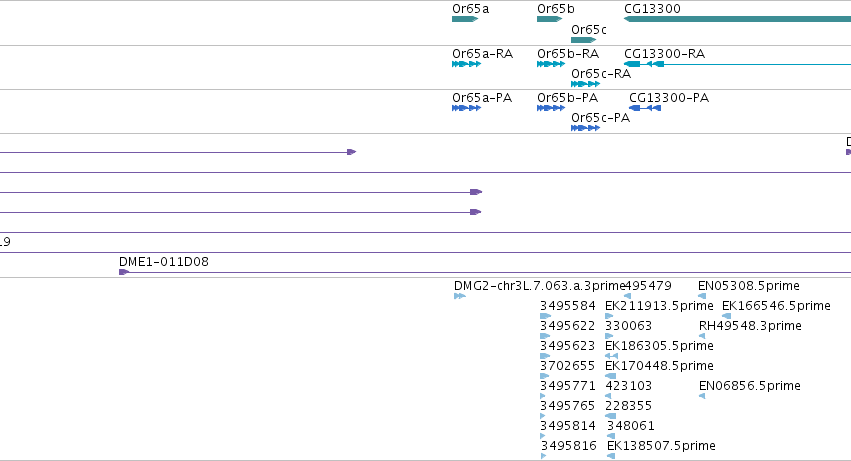Click the EN05308.5prime label
The image size is (851, 461).
pyautogui.click(x=749, y=286)
